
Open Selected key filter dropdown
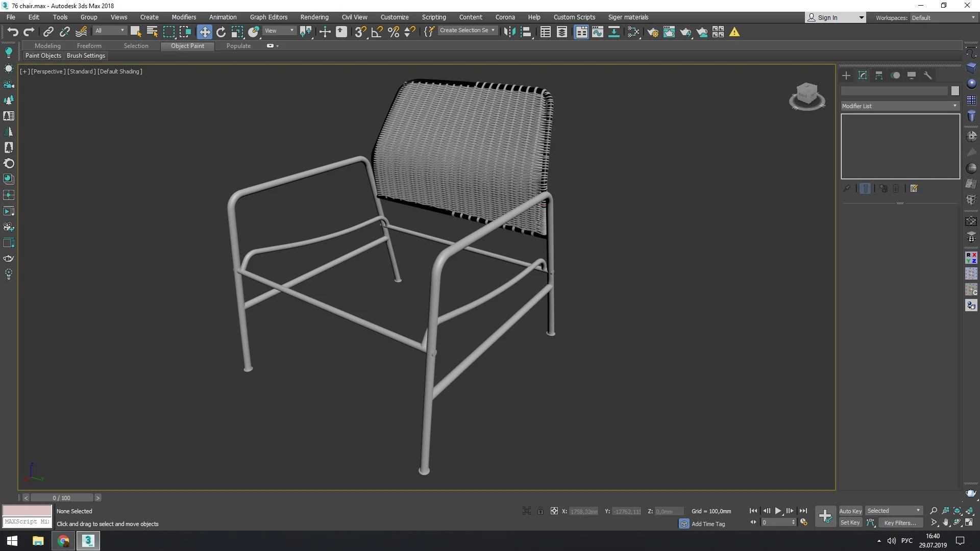click(894, 511)
